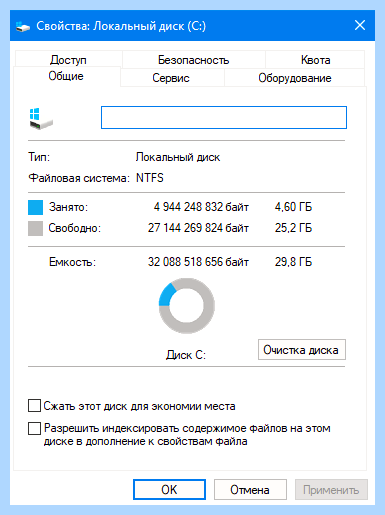
Task: Enable Сжать этот диск для экономии места
Action: [34, 406]
